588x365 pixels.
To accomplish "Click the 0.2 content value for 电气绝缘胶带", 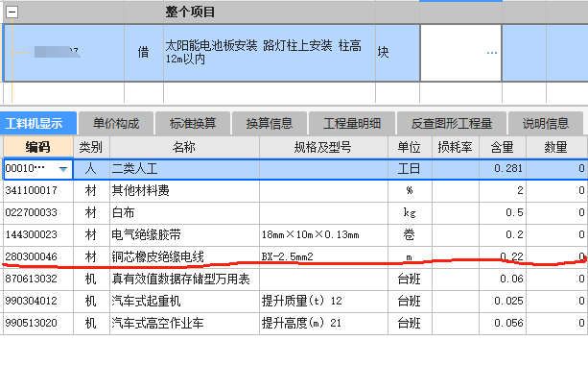I will click(503, 235).
